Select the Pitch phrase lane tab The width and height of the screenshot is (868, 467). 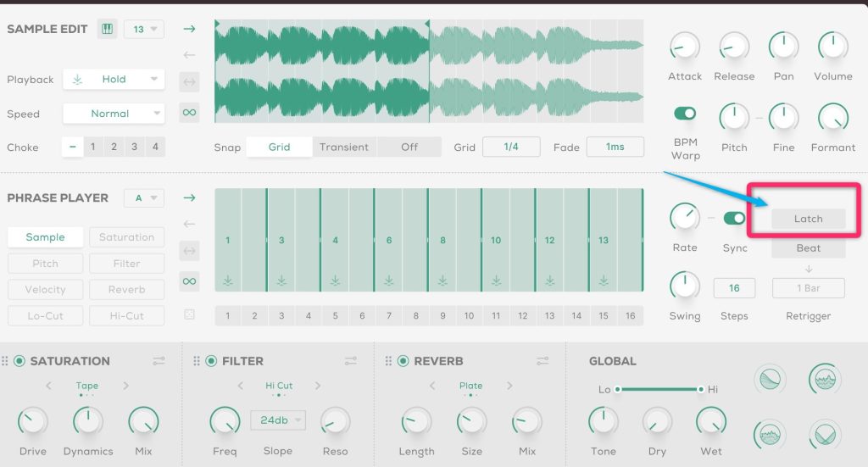point(45,264)
